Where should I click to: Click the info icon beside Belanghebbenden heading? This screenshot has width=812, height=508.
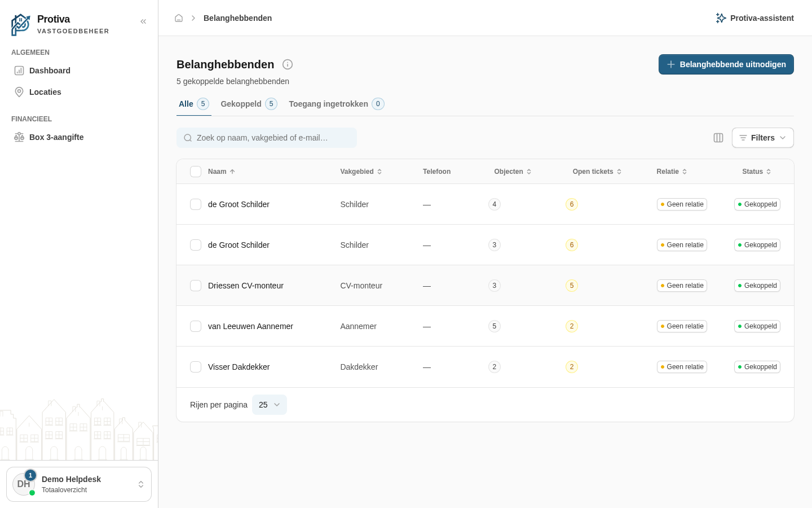(288, 64)
